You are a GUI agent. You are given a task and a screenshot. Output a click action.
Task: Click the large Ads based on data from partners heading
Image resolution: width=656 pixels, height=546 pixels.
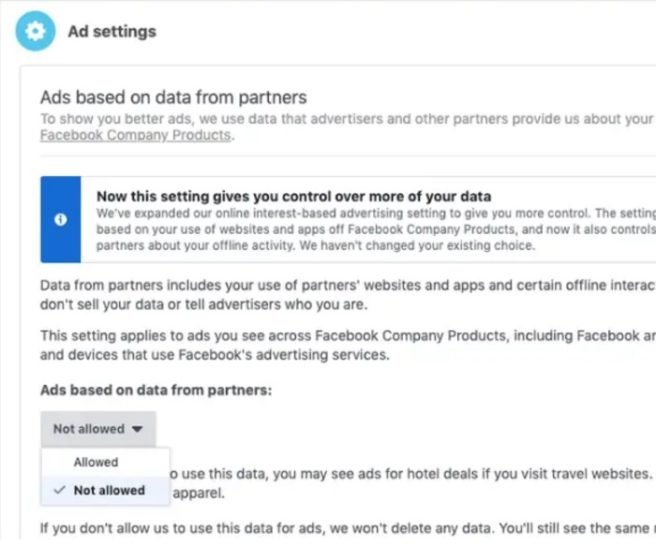(x=174, y=97)
